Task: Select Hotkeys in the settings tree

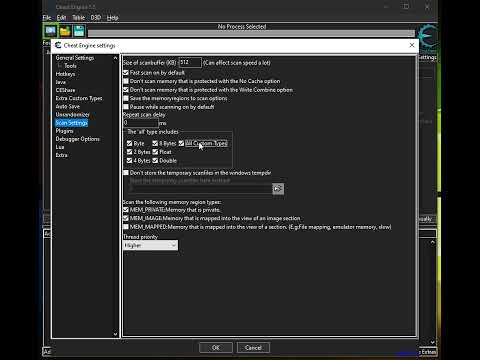Action: click(65, 74)
